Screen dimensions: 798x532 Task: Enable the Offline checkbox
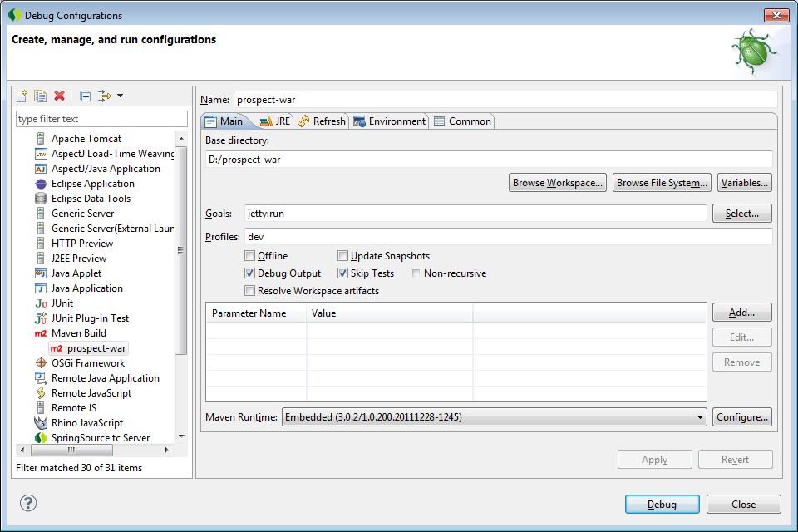tap(250, 255)
